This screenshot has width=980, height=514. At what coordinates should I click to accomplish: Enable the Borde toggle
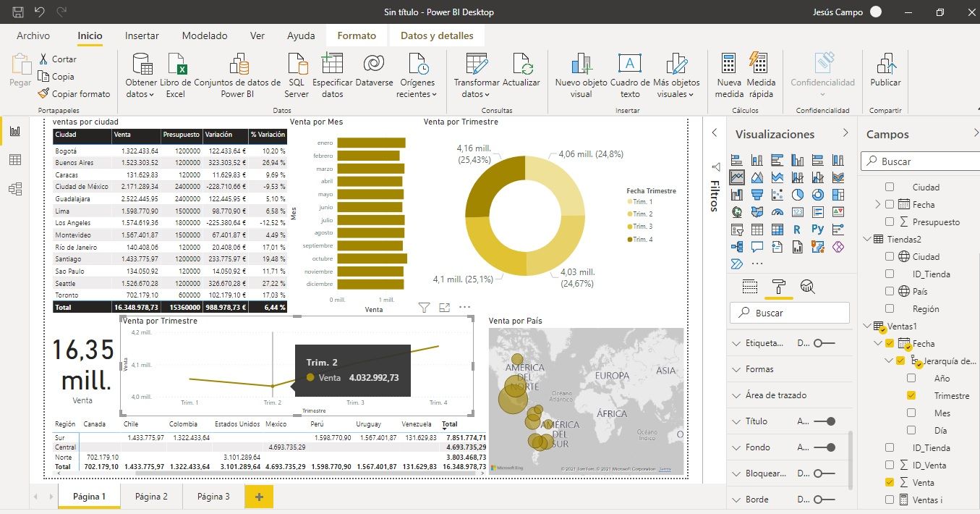pos(824,500)
